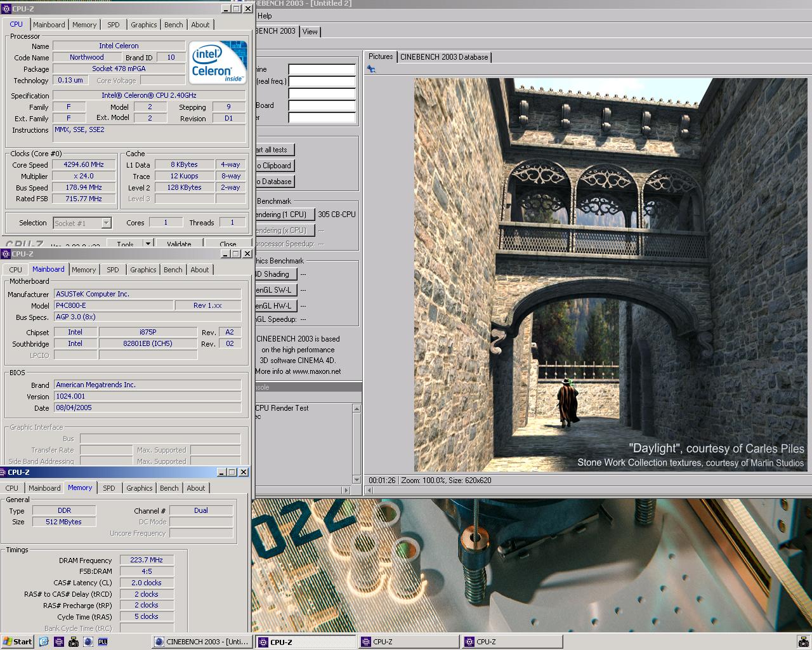Click the Bus Speed value 178.94 MHz
The height and width of the screenshot is (650, 812).
coord(83,187)
